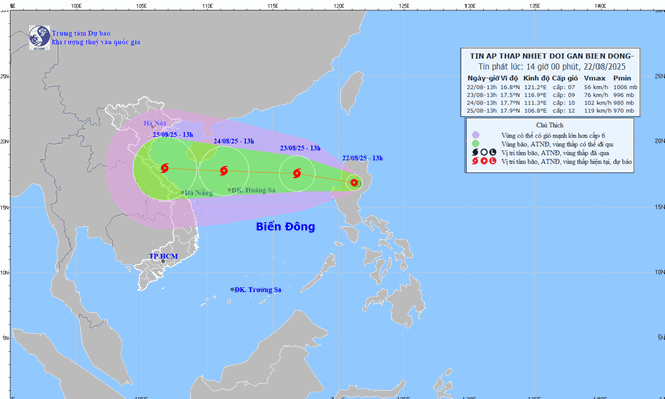
Task: Click the Đà Nẵng location dot
Action: pos(183,193)
